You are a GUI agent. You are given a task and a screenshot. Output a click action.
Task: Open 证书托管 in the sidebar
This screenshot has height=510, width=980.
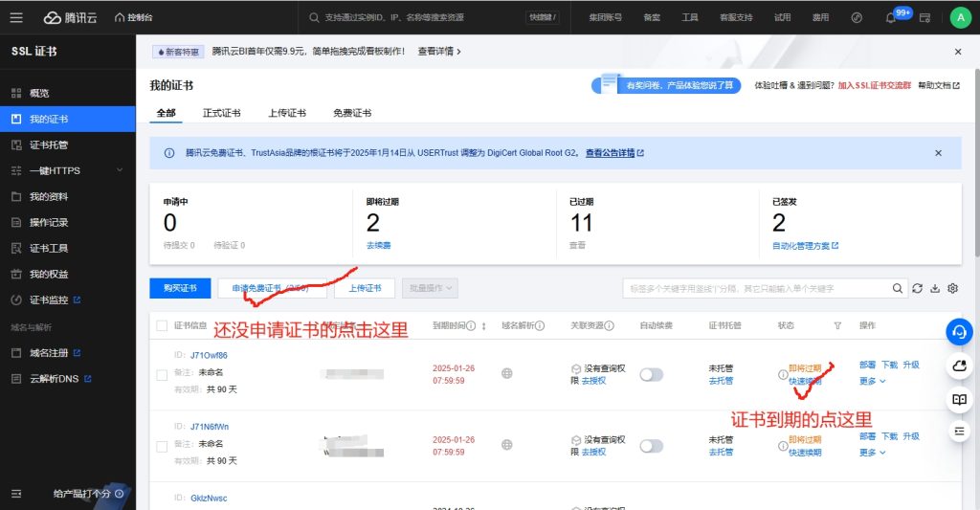tap(68, 145)
